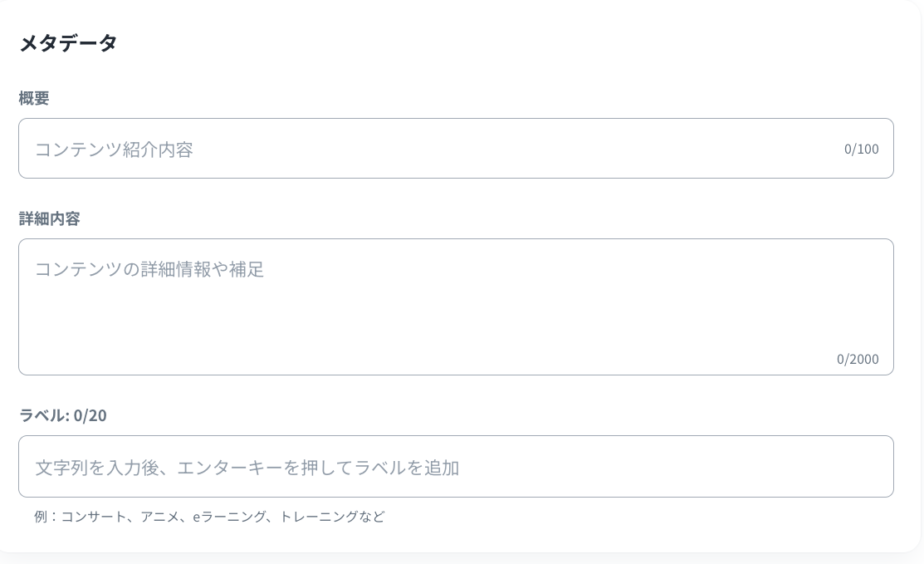Screen dimensions: 924x564
Task: Click the メタデータ section heading
Action: tap(68, 43)
